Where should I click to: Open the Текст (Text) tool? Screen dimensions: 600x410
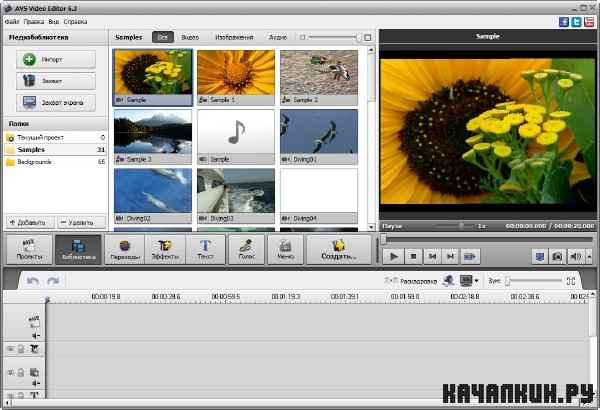click(205, 250)
